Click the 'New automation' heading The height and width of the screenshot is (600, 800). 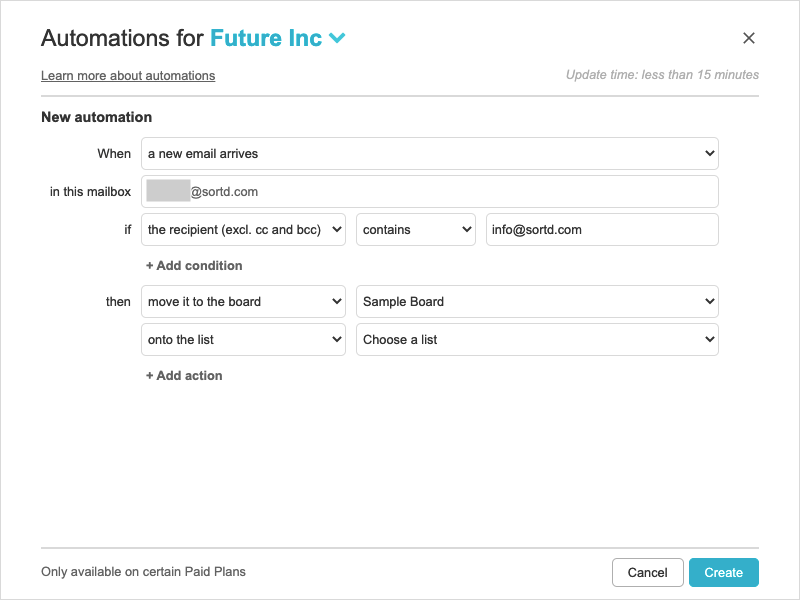coord(96,117)
